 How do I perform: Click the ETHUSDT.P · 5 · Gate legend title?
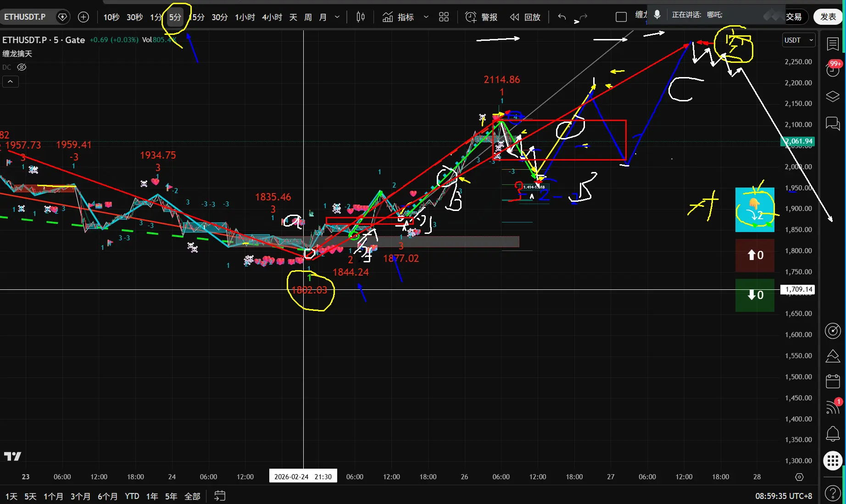point(44,40)
